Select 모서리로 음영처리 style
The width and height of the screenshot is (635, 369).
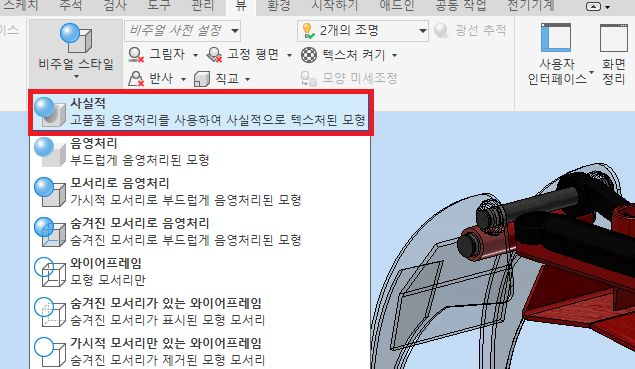[200, 192]
